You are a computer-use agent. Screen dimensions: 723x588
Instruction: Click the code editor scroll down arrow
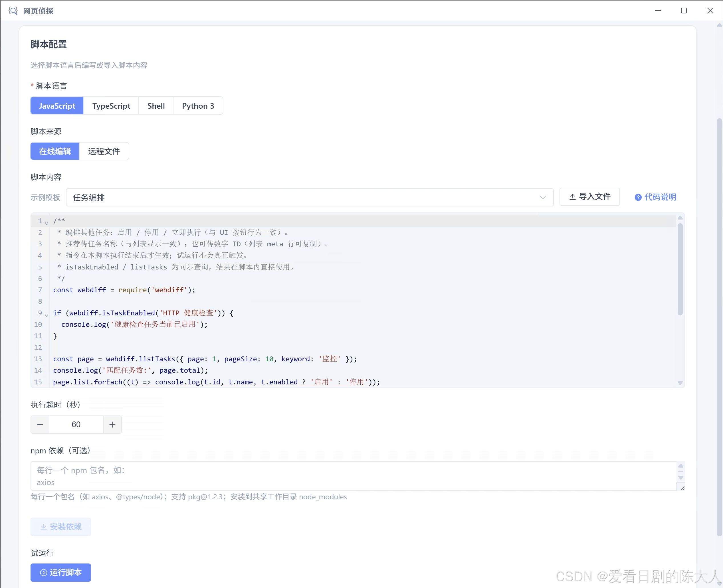point(680,383)
